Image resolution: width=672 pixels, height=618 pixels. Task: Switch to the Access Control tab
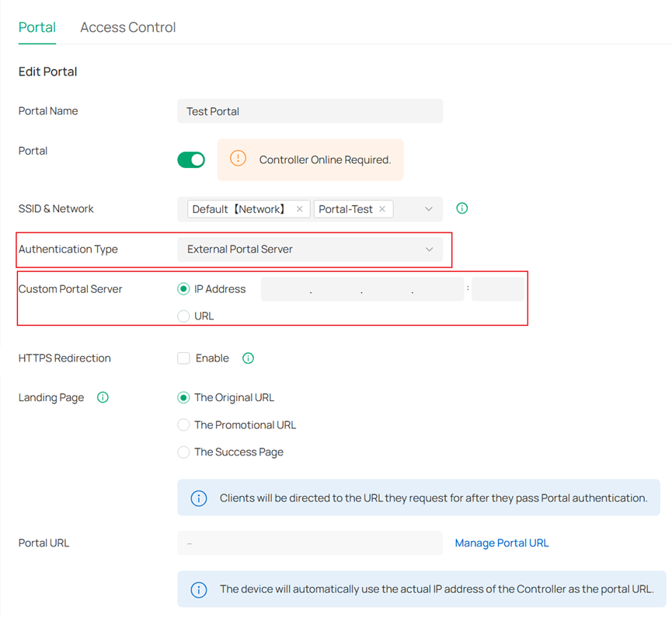[x=128, y=27]
